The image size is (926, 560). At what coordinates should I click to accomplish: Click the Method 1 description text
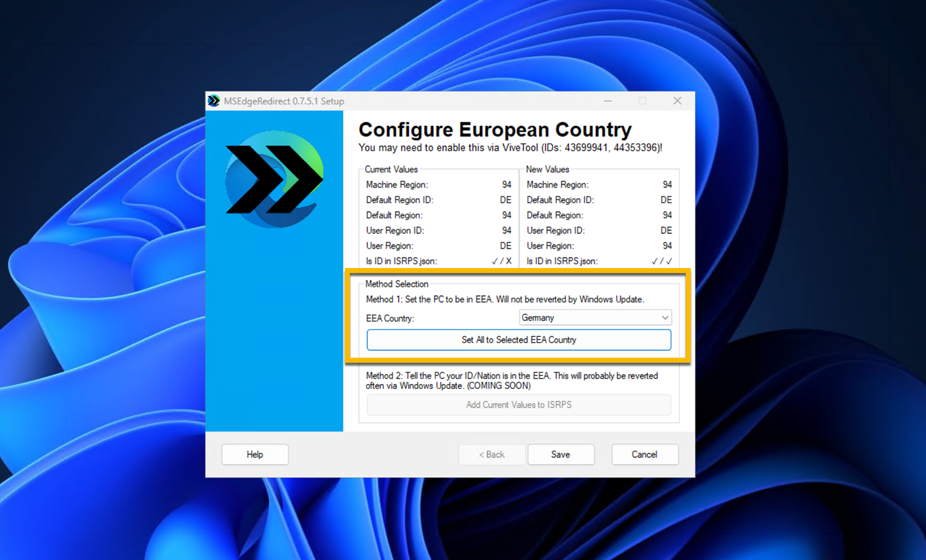(x=505, y=299)
